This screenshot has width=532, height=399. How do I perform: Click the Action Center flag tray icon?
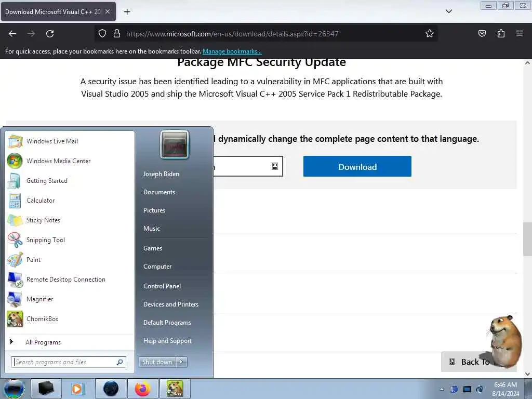coord(454,389)
